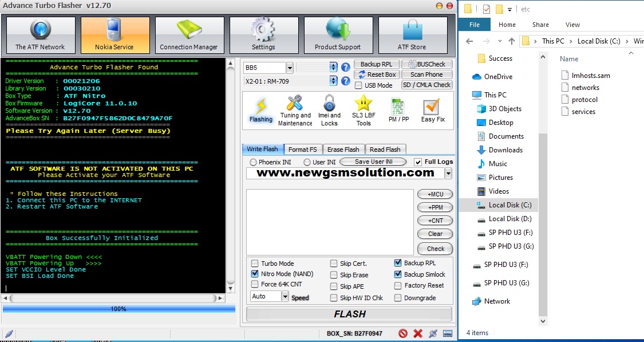Viewport: 644px width, 342px height.
Task: Open Connection Manager
Action: [x=189, y=35]
